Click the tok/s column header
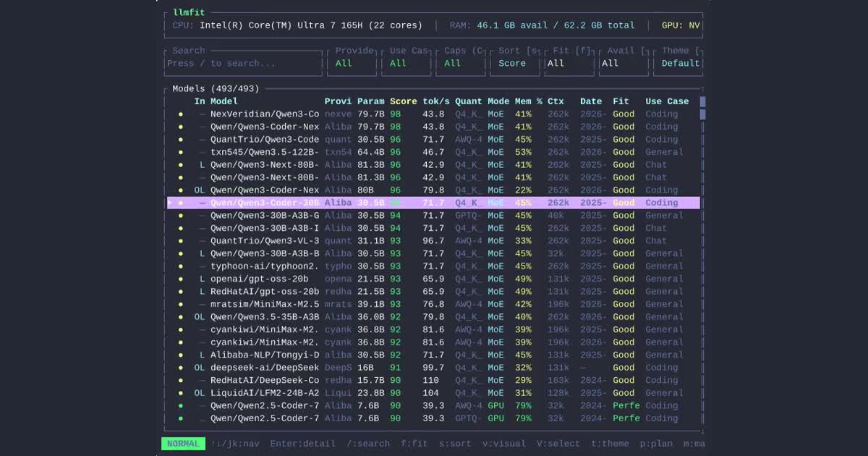Screen dimensions: 868x456 coord(436,101)
